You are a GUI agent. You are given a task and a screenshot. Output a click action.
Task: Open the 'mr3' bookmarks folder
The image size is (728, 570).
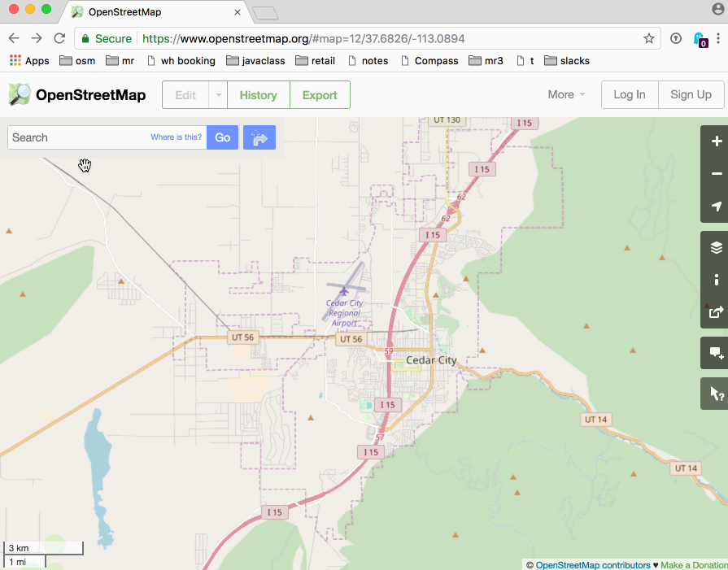(486, 61)
